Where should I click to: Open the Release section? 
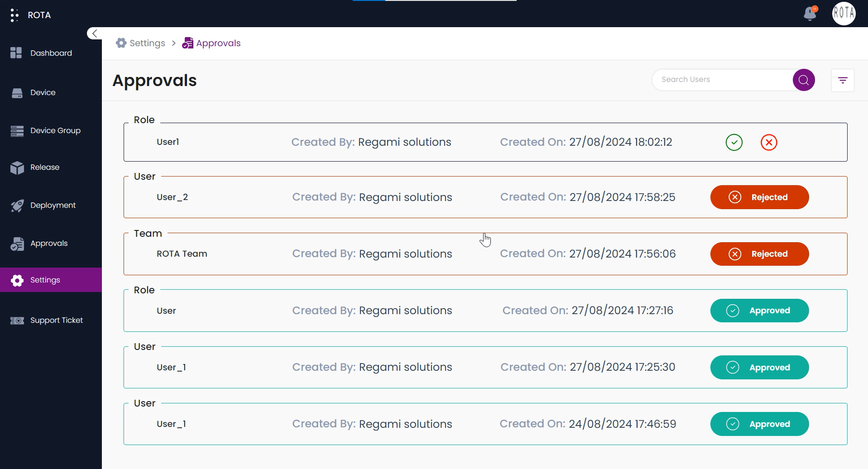pyautogui.click(x=44, y=167)
